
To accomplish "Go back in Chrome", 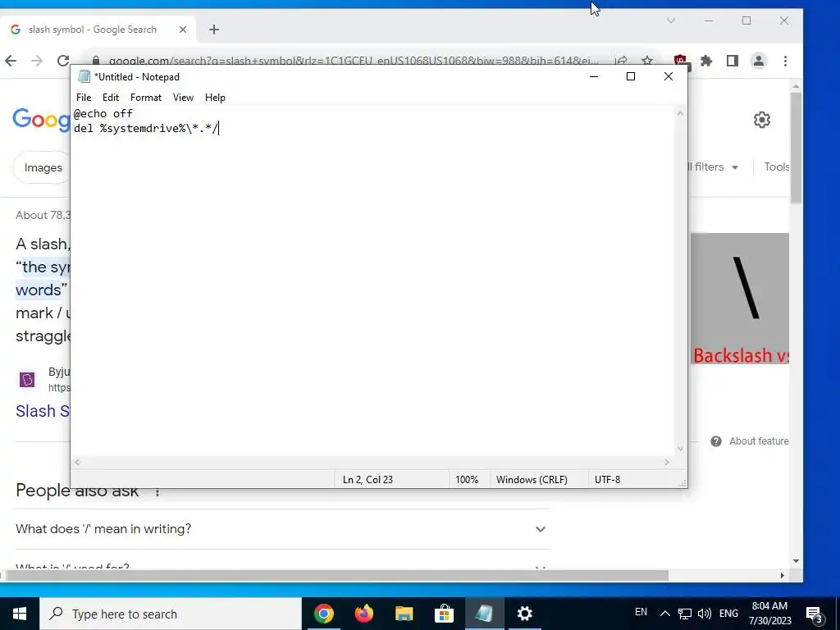I will coord(11,61).
